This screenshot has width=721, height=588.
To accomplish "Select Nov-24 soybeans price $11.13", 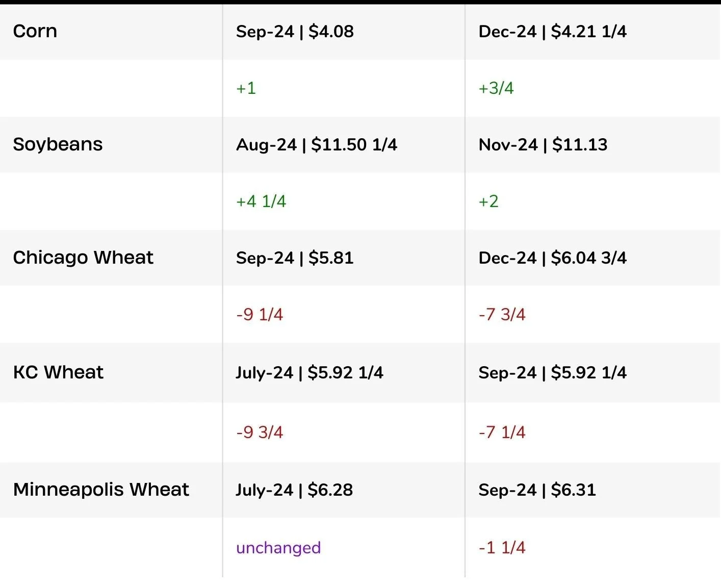I will [543, 145].
